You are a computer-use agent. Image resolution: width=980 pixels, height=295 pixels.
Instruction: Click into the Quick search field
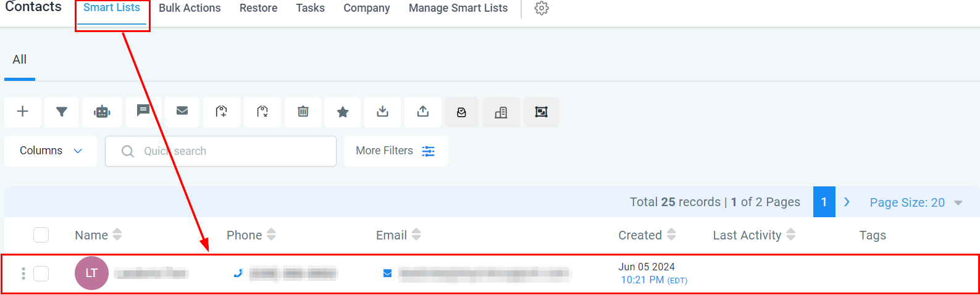click(x=228, y=151)
